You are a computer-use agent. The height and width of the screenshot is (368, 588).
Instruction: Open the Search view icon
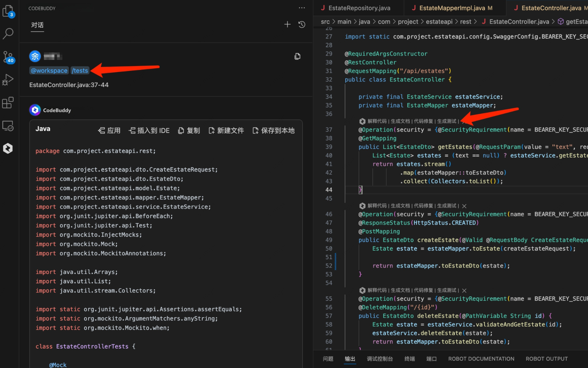tap(8, 33)
